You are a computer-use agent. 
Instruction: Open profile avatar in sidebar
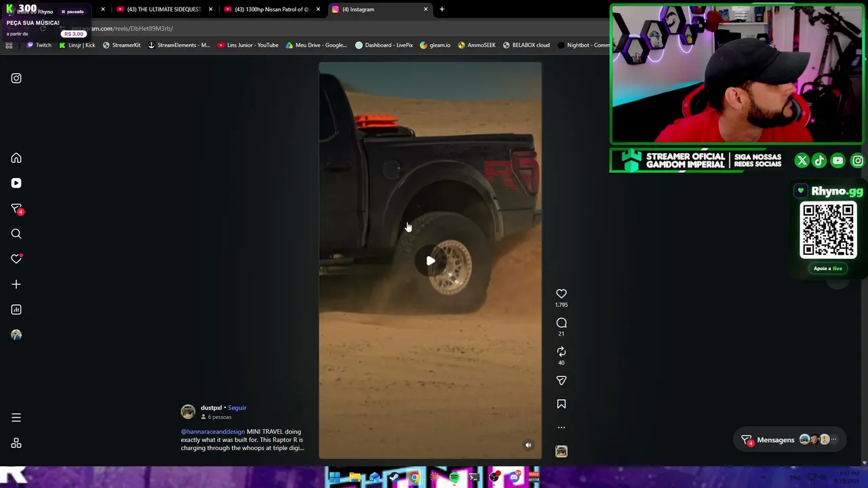(x=16, y=335)
